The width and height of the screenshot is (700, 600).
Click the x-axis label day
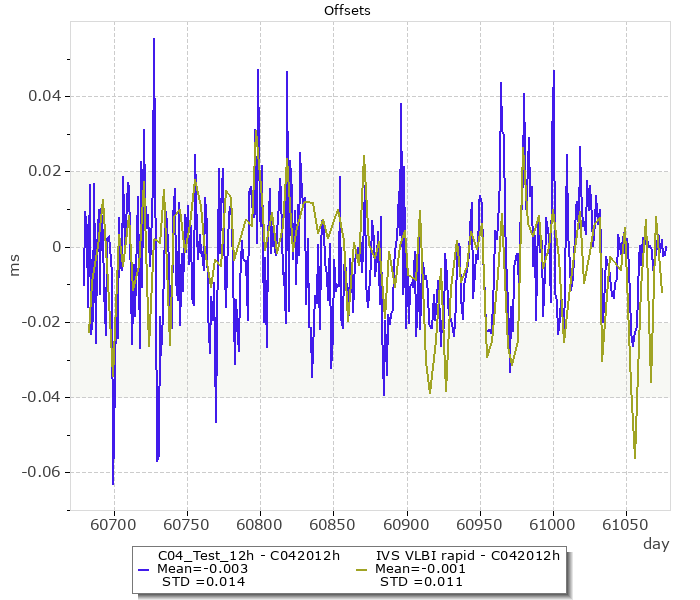pos(656,544)
